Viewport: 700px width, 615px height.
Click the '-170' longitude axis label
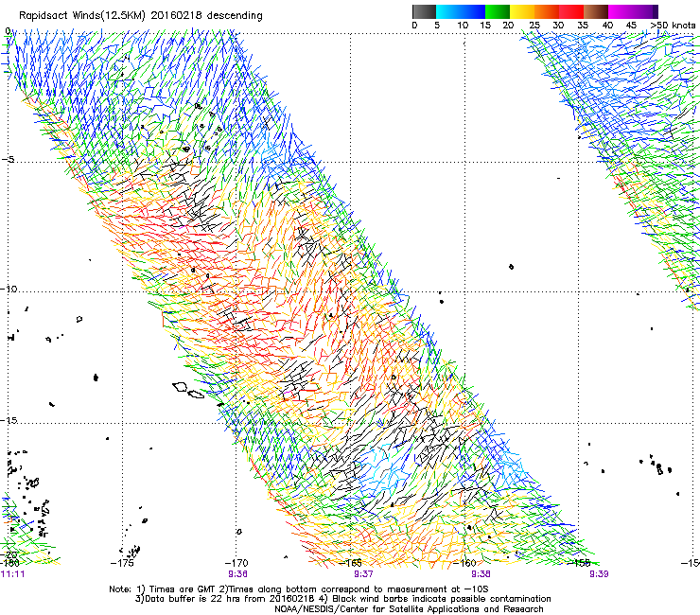pos(236,563)
